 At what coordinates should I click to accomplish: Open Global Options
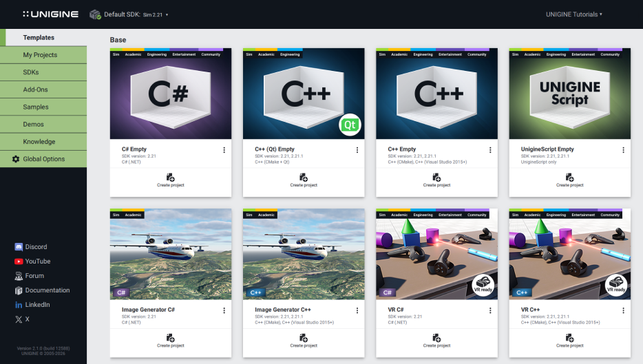[x=43, y=159]
